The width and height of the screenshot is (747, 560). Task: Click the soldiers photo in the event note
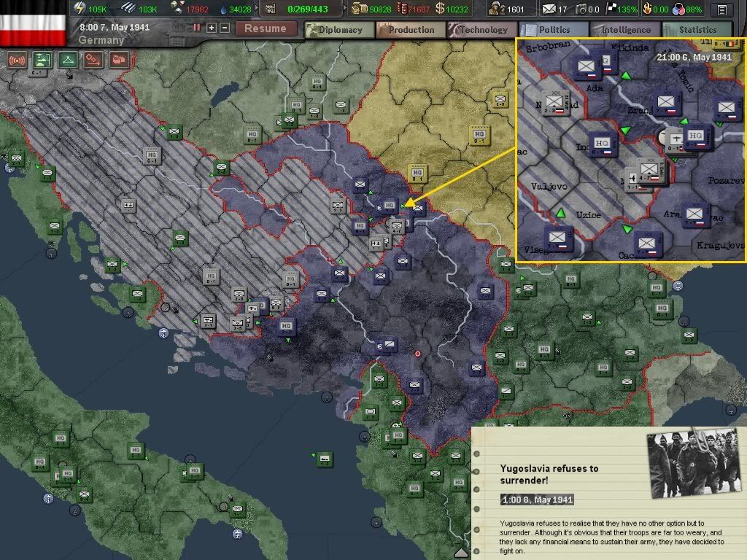coord(694,463)
